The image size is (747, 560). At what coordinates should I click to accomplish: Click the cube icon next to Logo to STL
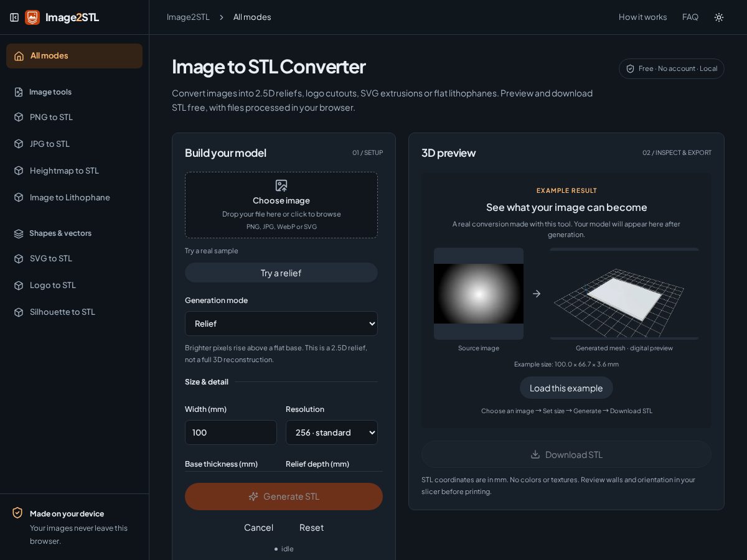coord(19,285)
